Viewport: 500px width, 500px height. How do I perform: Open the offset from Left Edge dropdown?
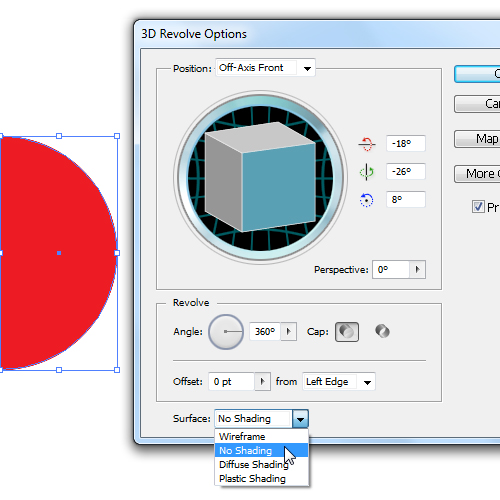click(339, 382)
